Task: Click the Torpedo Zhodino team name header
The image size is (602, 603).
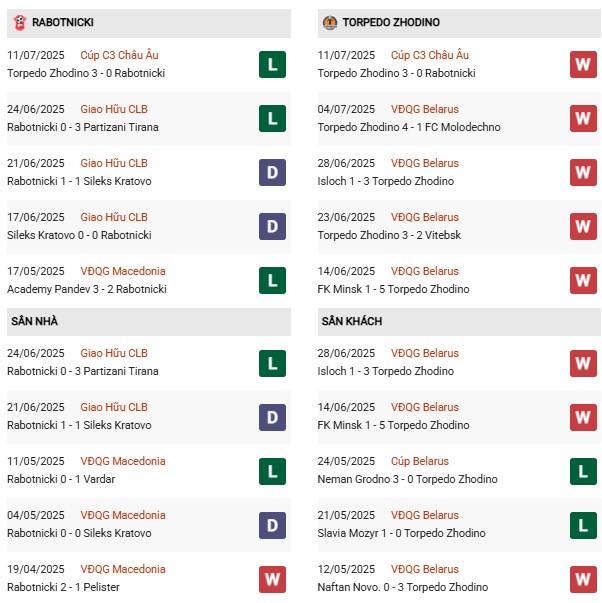Action: pyautogui.click(x=391, y=22)
